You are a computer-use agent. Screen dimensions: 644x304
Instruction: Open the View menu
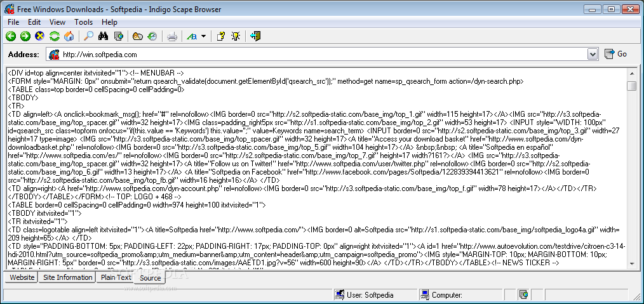pyautogui.click(x=58, y=22)
